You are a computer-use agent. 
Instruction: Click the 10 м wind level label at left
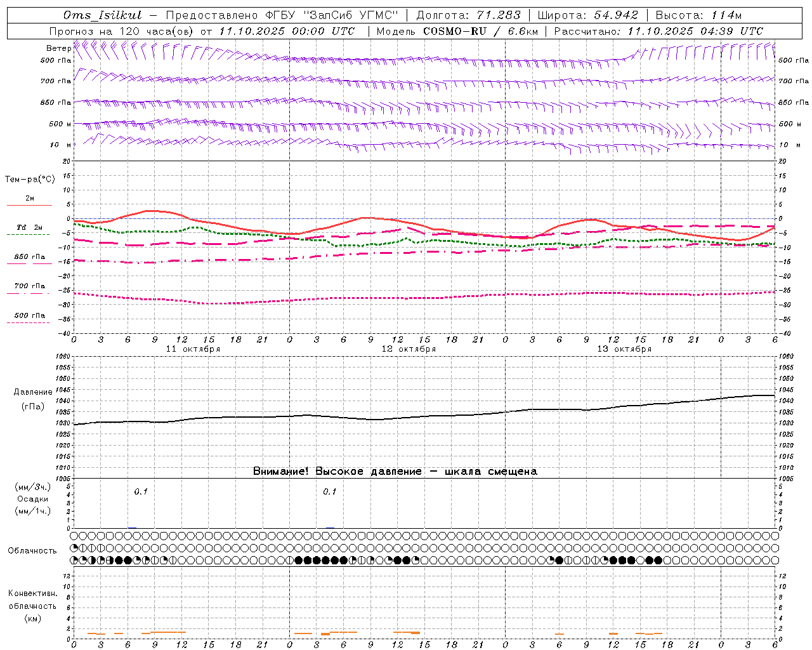[x=61, y=145]
